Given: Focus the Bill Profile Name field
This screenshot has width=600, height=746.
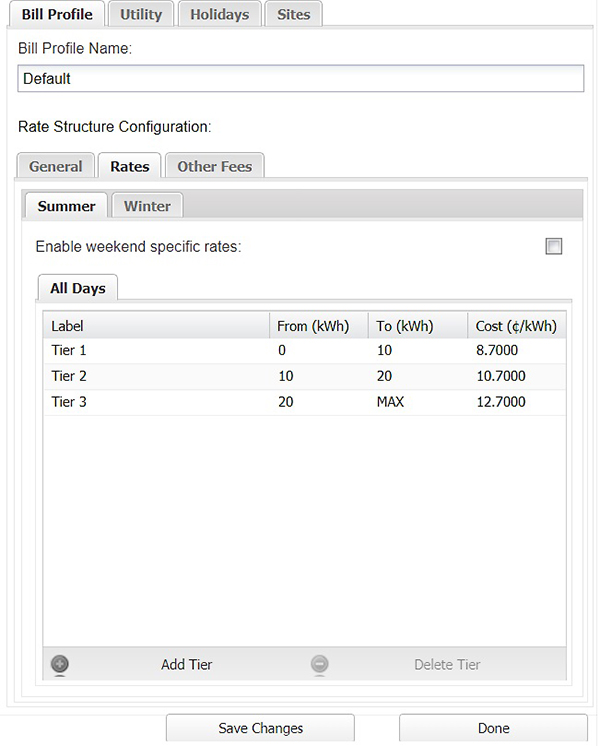Looking at the screenshot, I should coord(301,79).
